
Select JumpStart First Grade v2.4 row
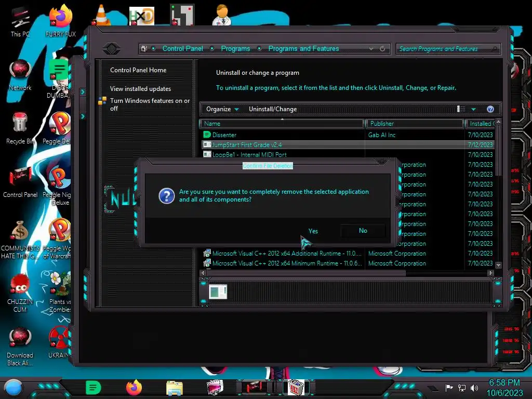(x=348, y=144)
